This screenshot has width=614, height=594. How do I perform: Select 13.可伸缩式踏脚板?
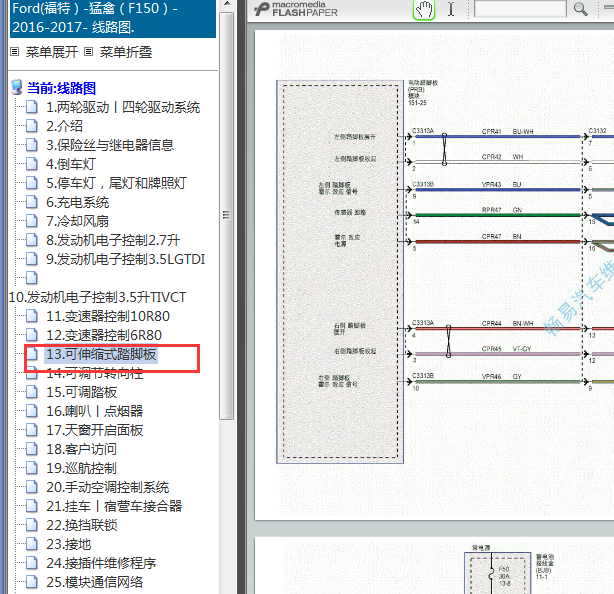pyautogui.click(x=101, y=354)
